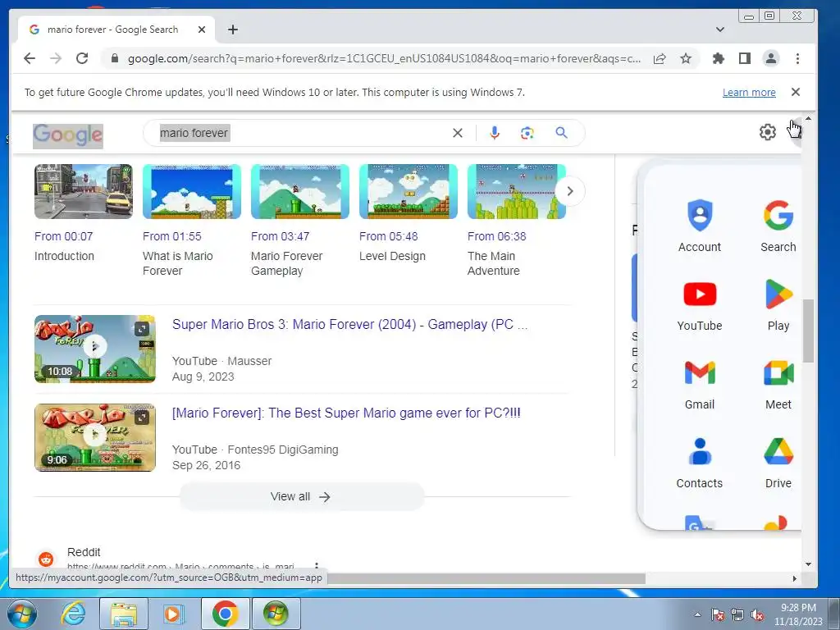Jump to the From 00:07 timestamp
This screenshot has width=840, height=630.
click(64, 236)
